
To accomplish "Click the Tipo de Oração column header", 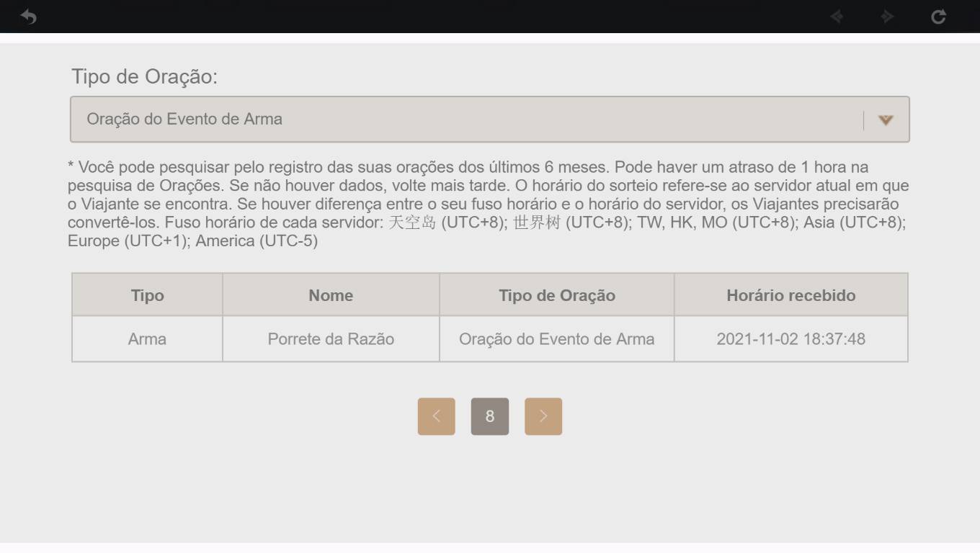I will (x=557, y=295).
